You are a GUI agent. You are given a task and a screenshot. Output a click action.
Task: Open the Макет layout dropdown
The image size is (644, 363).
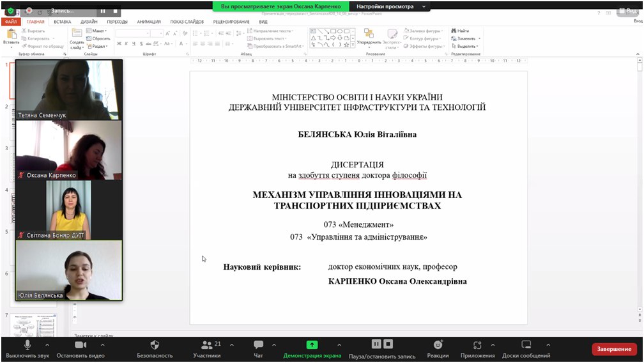(96, 31)
